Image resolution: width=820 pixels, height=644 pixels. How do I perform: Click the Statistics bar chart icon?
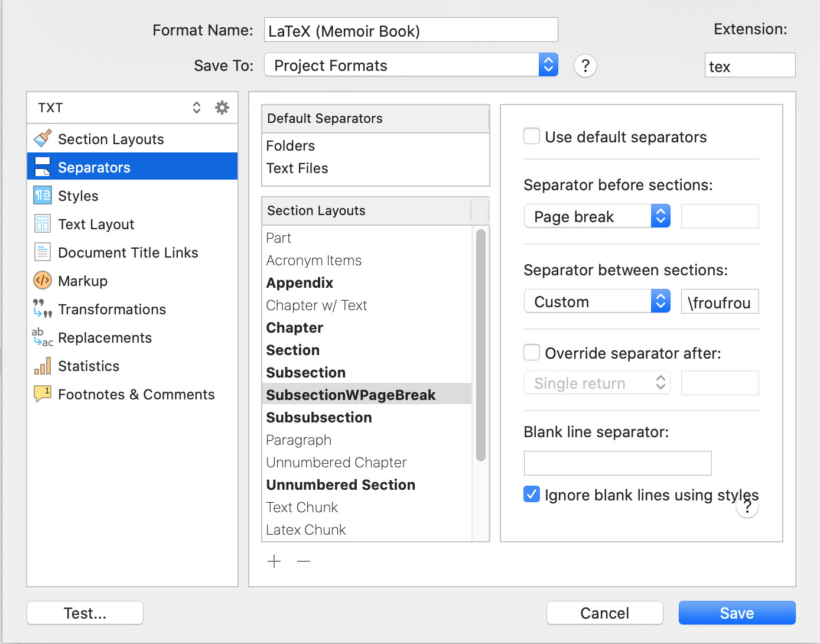click(x=43, y=366)
